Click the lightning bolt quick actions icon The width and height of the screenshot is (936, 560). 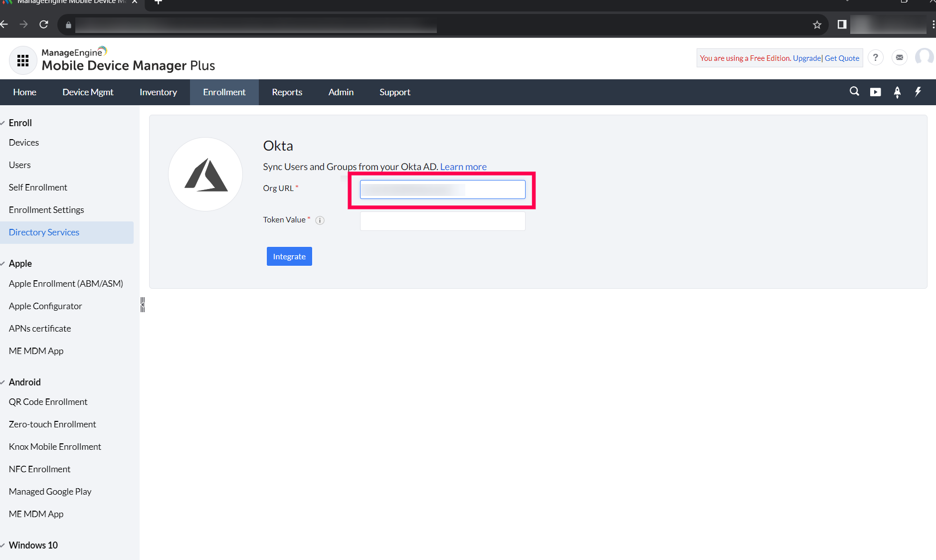918,91
